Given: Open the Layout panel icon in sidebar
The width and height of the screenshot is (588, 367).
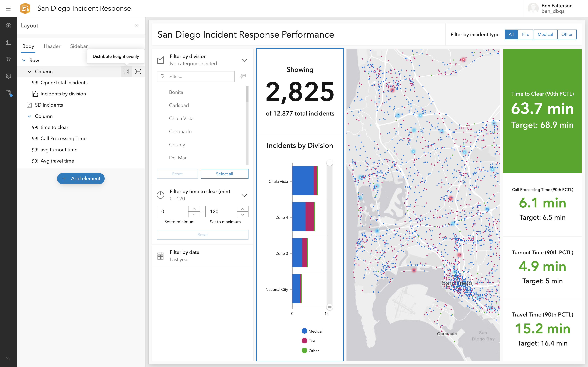Looking at the screenshot, I should click(9, 42).
